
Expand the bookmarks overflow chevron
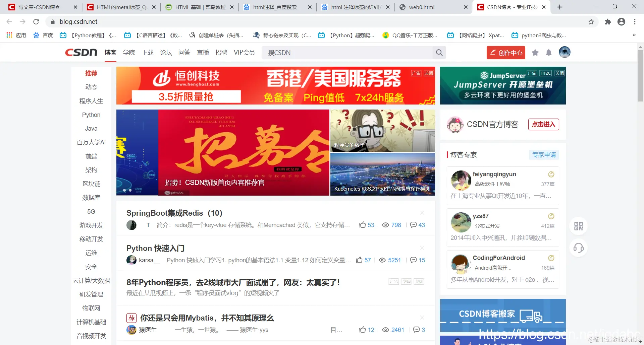point(634,35)
